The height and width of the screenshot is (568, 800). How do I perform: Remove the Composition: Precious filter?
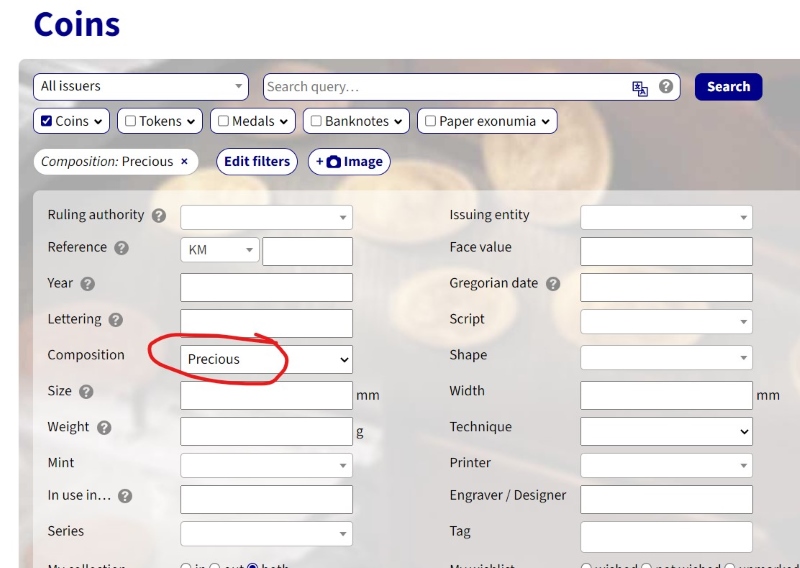184,161
